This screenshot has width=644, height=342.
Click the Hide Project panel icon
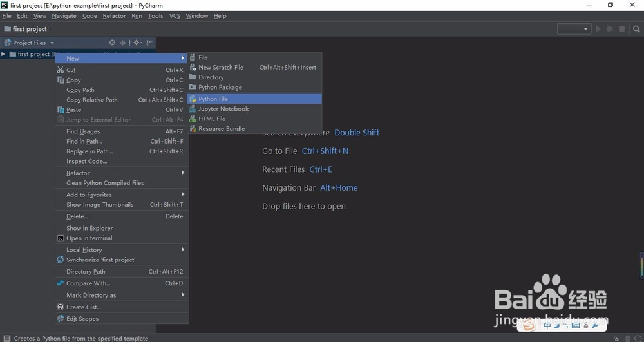(x=149, y=43)
